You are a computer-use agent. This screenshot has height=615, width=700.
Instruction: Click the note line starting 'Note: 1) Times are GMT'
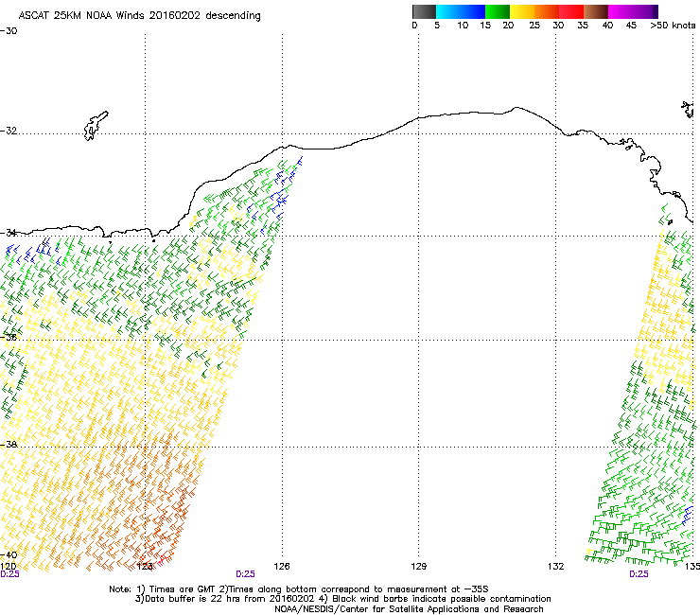[299, 589]
